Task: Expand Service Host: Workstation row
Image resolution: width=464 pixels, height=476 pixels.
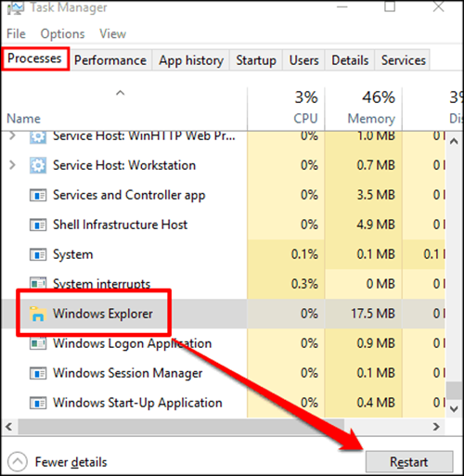Action: [12, 165]
